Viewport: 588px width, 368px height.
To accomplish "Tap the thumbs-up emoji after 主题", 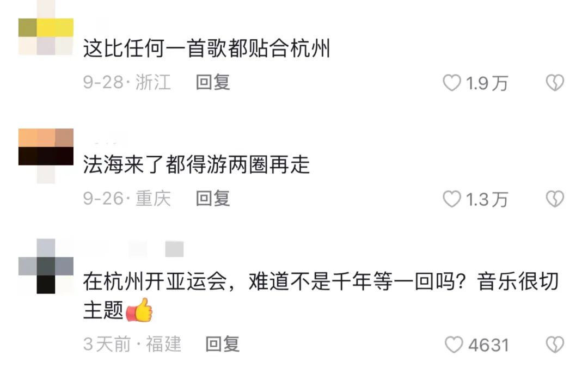I will (139, 310).
